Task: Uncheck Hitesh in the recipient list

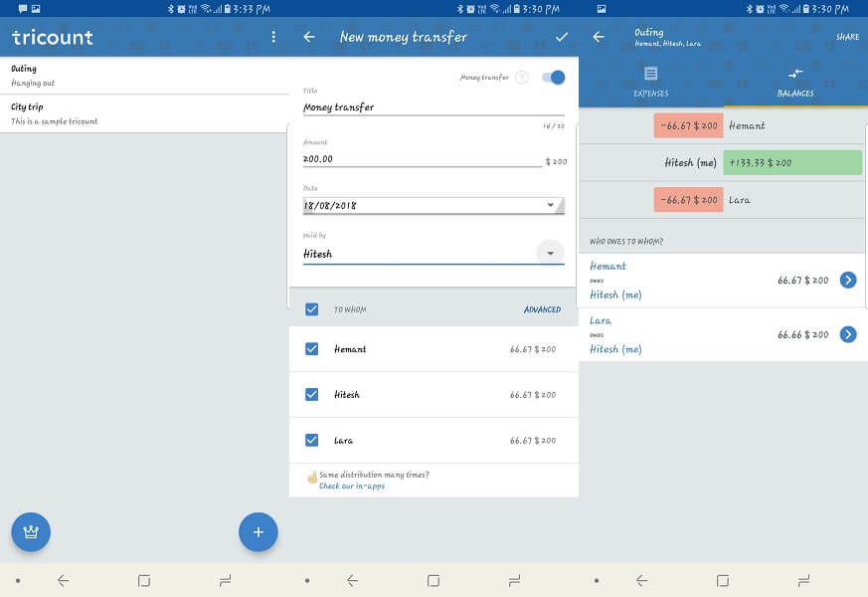Action: tap(311, 394)
